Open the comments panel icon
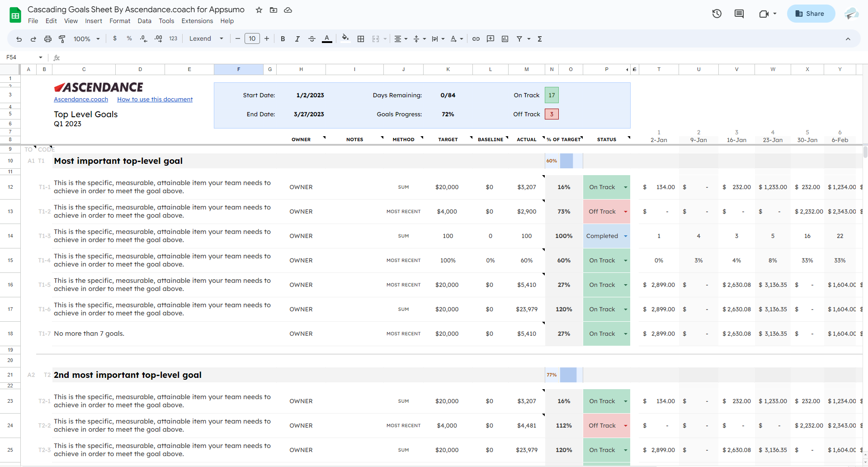Screen dimensions: 868x467 coord(739,14)
